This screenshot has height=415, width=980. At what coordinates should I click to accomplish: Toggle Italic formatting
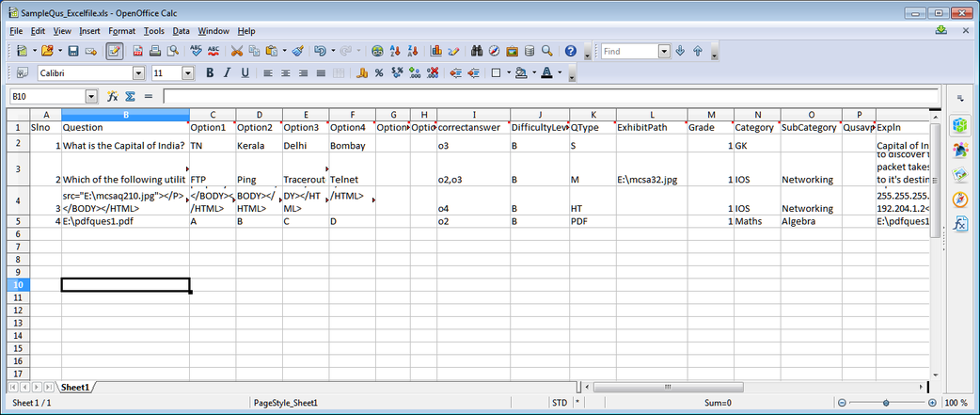point(228,72)
